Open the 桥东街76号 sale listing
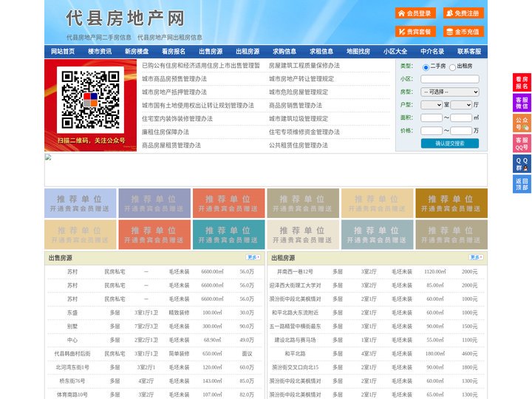The width and height of the screenshot is (532, 399). pyautogui.click(x=72, y=381)
